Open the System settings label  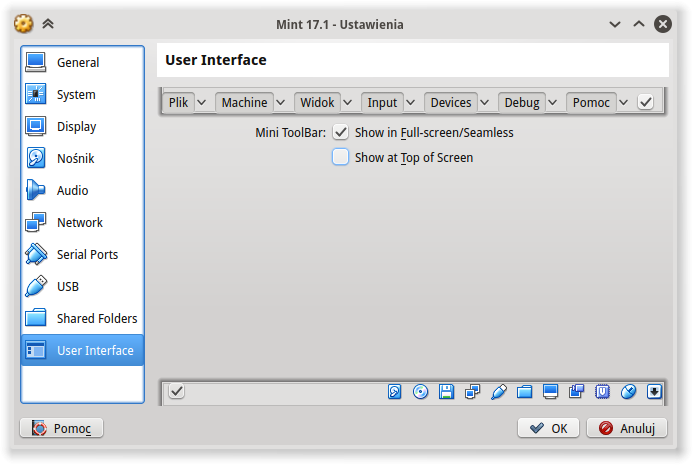point(76,95)
